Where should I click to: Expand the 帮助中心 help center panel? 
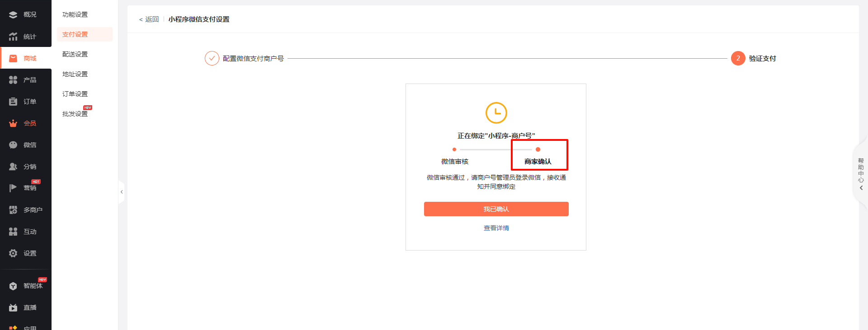(x=861, y=174)
